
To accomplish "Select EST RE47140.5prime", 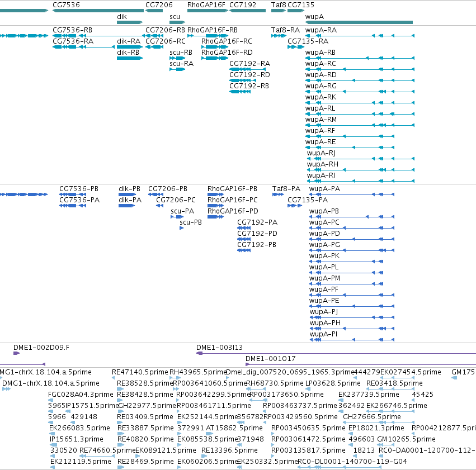I will click(140, 372).
